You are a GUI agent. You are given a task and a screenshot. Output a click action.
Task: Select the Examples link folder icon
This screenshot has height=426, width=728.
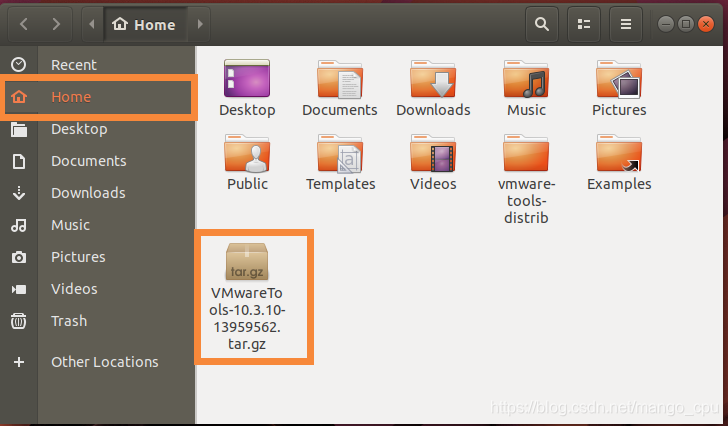point(619,153)
